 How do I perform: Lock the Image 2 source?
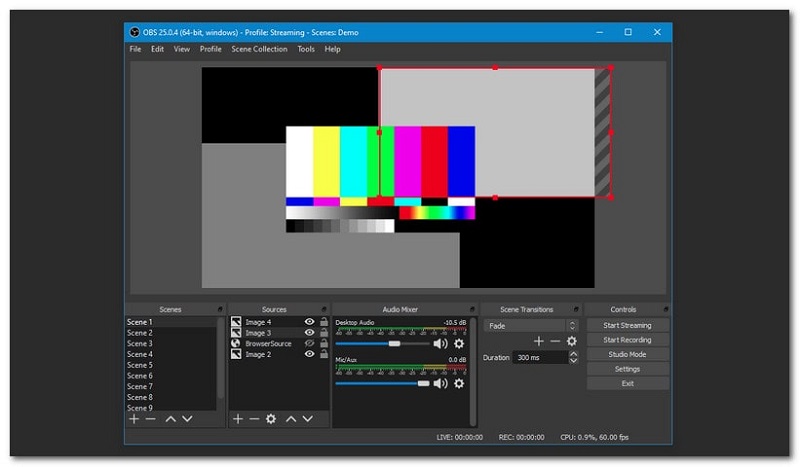[323, 354]
